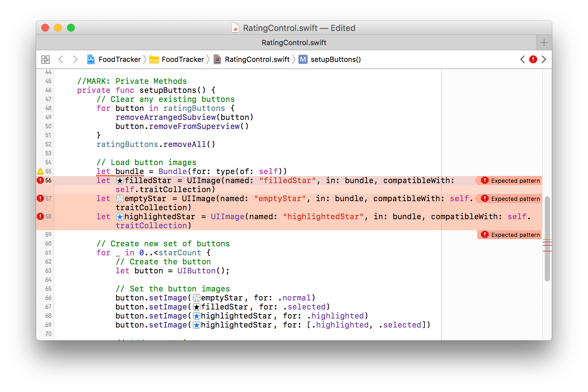Select the RatingControl.swift tab

click(x=294, y=42)
